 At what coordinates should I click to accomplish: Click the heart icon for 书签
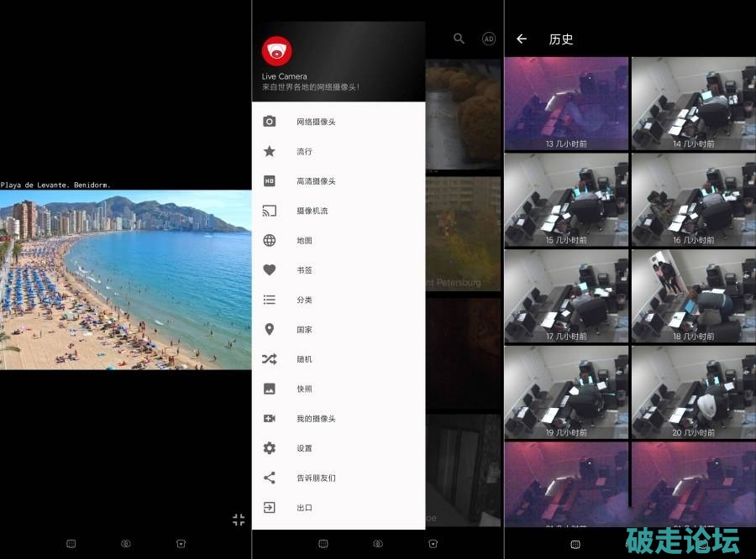[x=269, y=270]
